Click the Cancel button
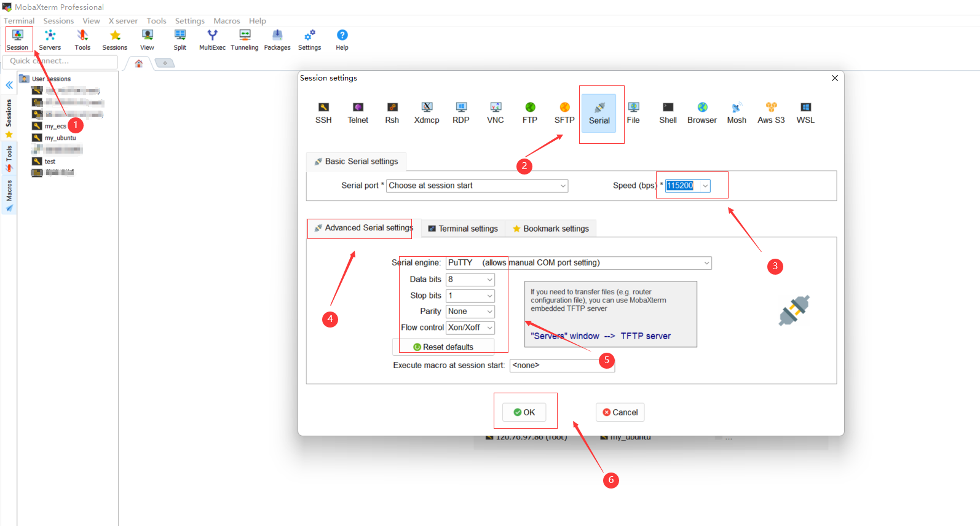 pyautogui.click(x=620, y=412)
